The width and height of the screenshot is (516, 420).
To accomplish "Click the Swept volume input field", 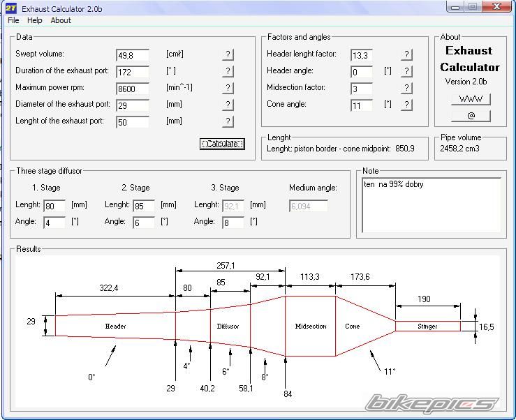I will tap(133, 55).
